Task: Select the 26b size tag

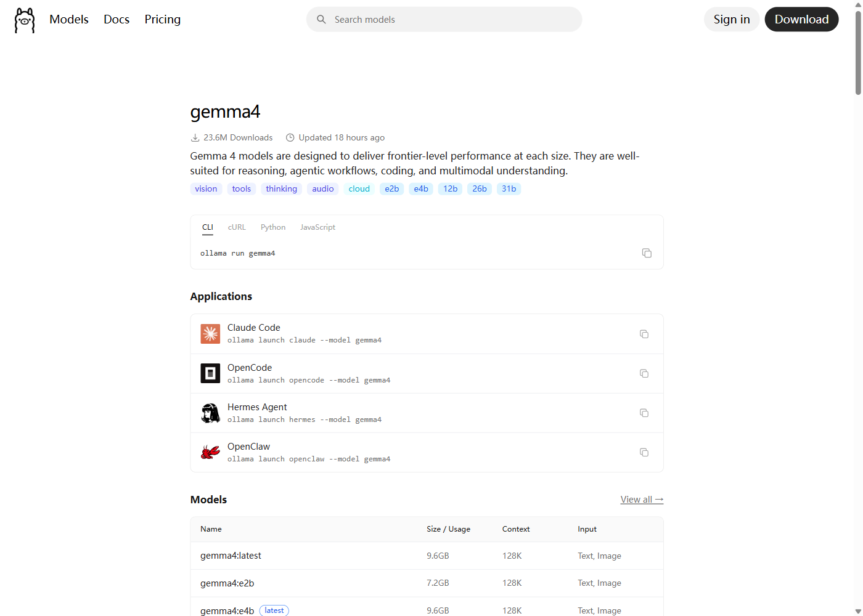Action: point(480,189)
